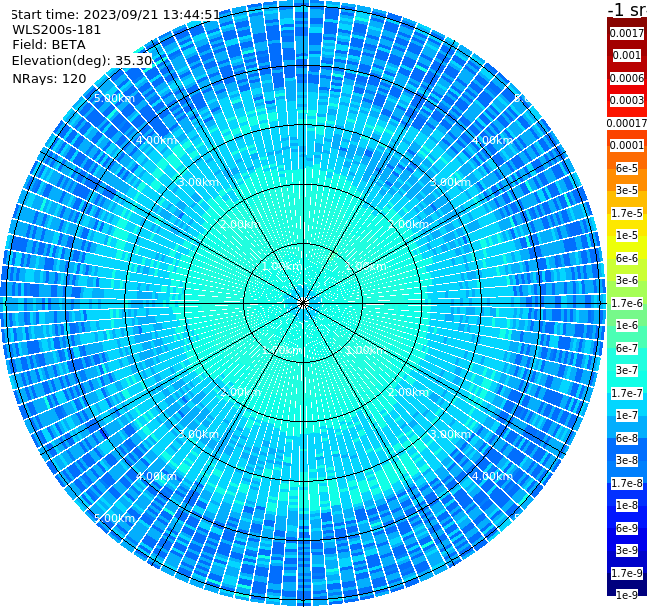Click the 3e-9 color bar label

(627, 550)
